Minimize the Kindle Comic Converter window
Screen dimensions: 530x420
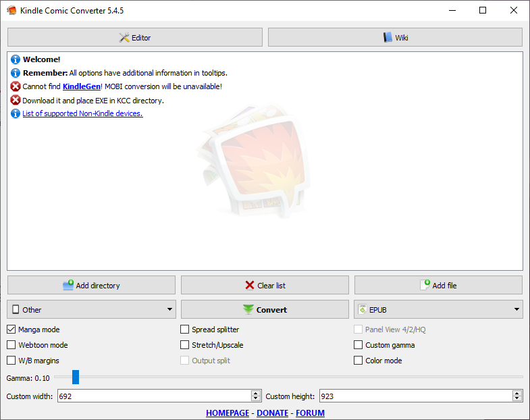click(452, 11)
